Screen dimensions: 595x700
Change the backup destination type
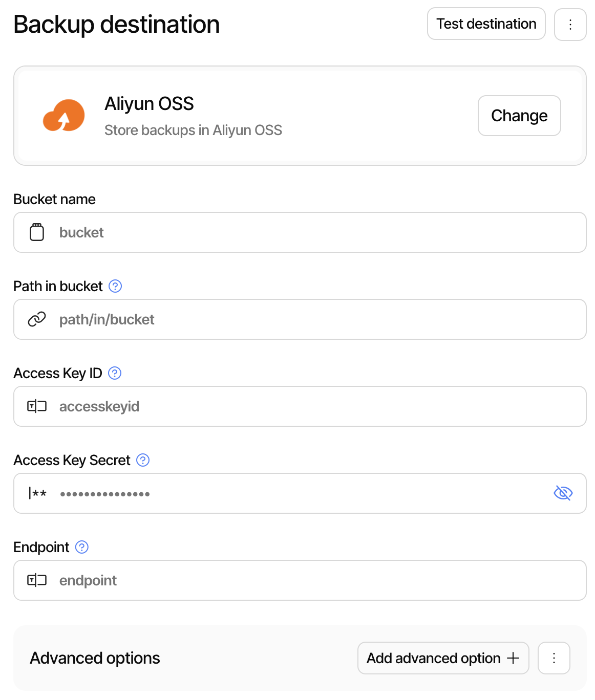pyautogui.click(x=519, y=115)
